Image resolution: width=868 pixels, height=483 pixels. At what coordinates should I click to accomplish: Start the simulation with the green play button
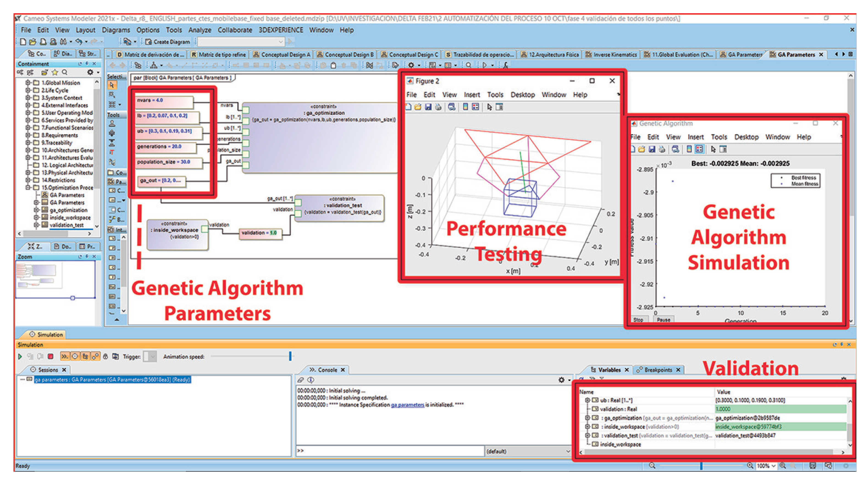pyautogui.click(x=20, y=356)
